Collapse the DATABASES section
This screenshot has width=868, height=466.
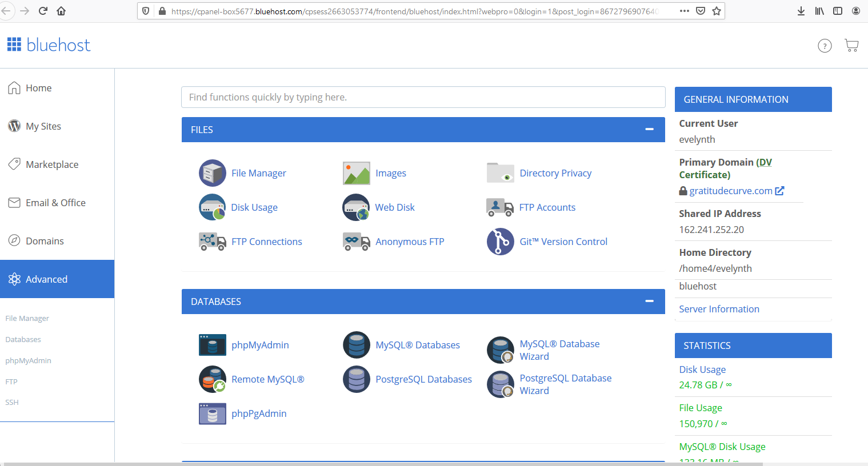649,302
